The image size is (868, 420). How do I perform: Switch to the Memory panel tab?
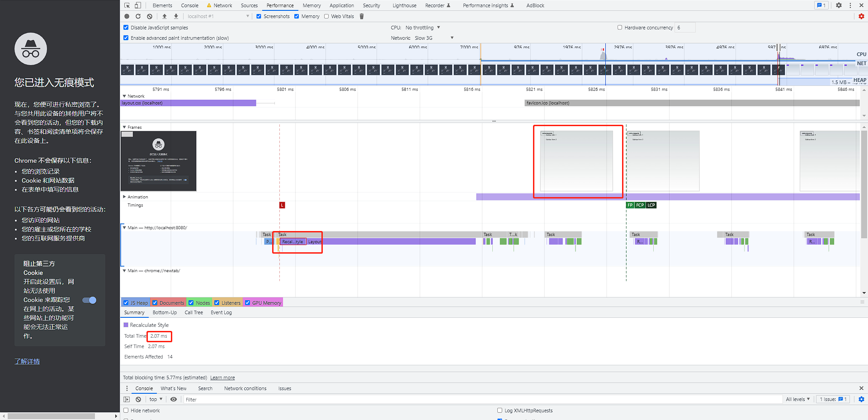point(311,5)
